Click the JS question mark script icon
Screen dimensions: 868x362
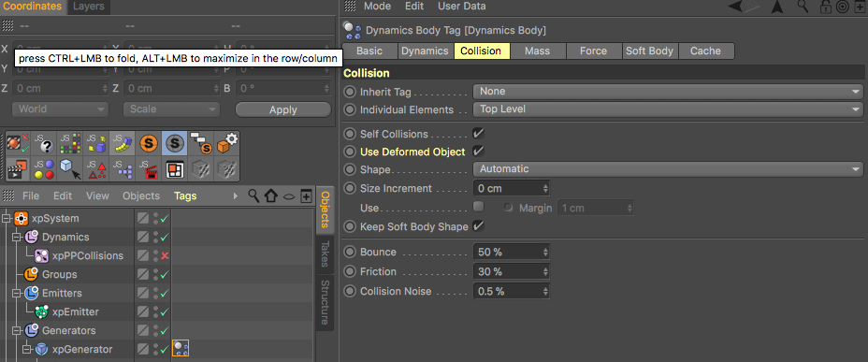point(43,143)
